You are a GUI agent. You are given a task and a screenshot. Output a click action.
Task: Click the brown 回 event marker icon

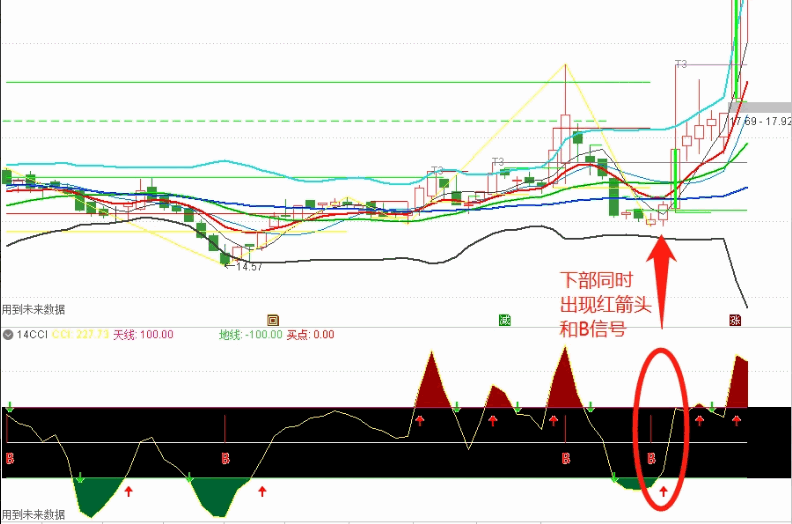point(273,320)
